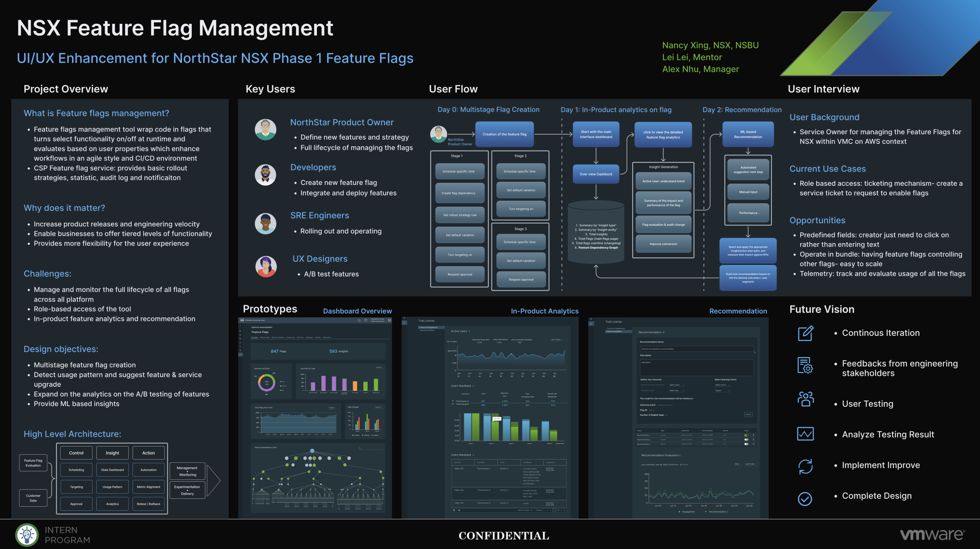Click the Developers bearded avatar
The image size is (980, 549).
(265, 175)
